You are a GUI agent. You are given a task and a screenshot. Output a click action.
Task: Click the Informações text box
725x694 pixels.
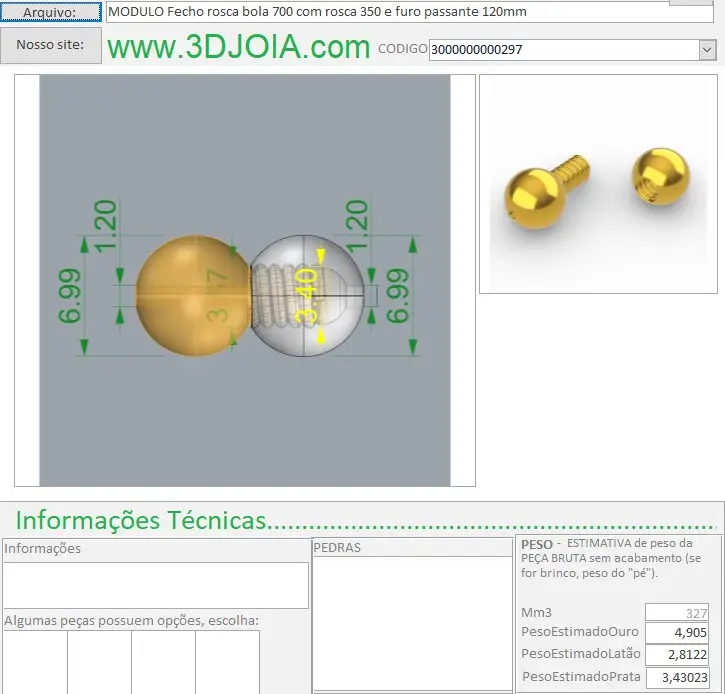click(155, 585)
